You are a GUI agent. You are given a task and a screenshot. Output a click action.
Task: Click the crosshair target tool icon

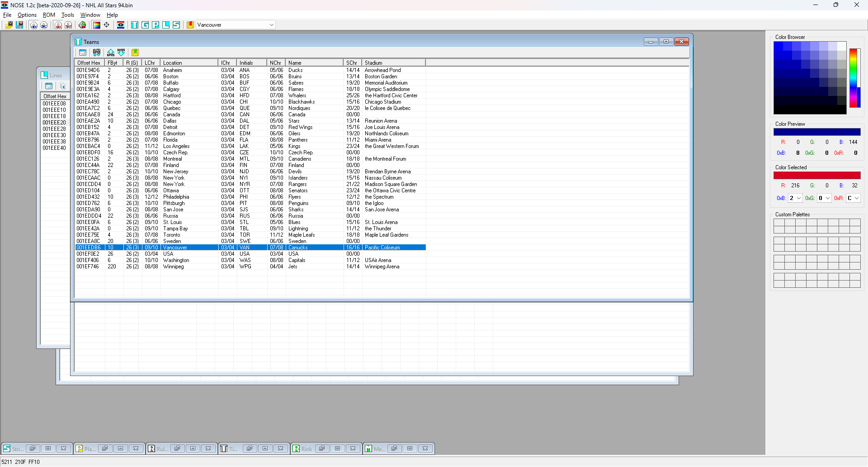pyautogui.click(x=107, y=25)
